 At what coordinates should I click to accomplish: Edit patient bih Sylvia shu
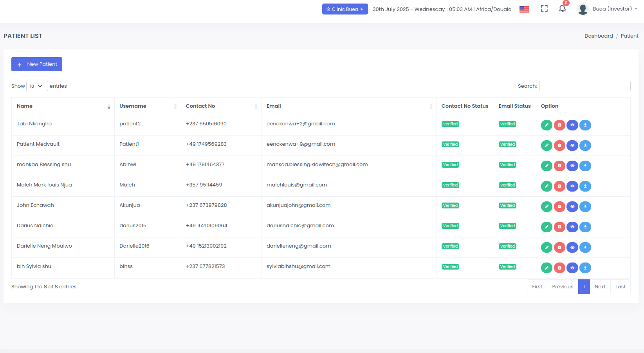[x=547, y=268]
